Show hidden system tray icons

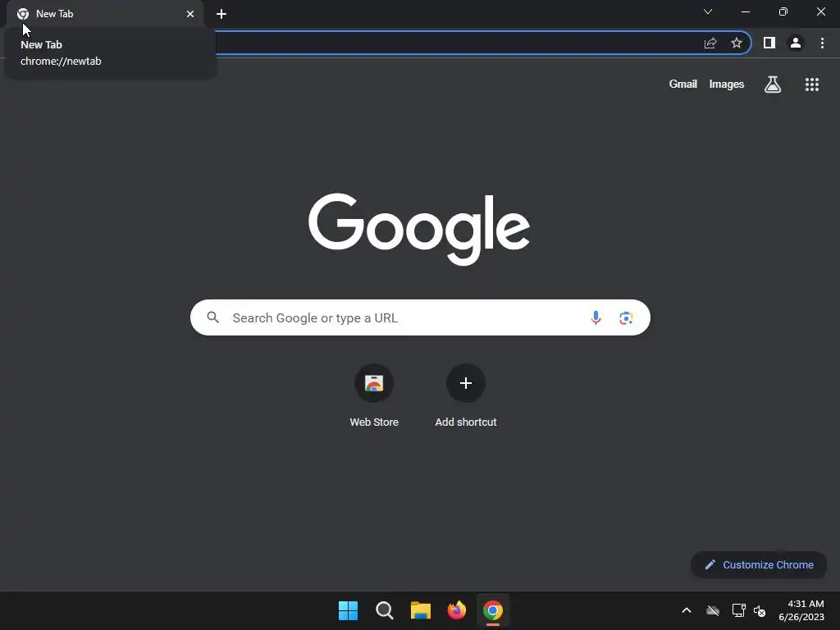click(x=687, y=610)
